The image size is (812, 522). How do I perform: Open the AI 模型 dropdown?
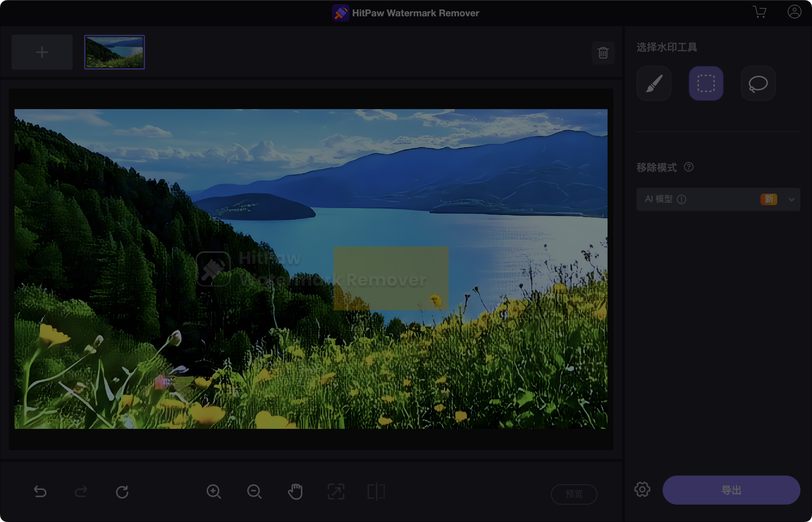coord(791,199)
